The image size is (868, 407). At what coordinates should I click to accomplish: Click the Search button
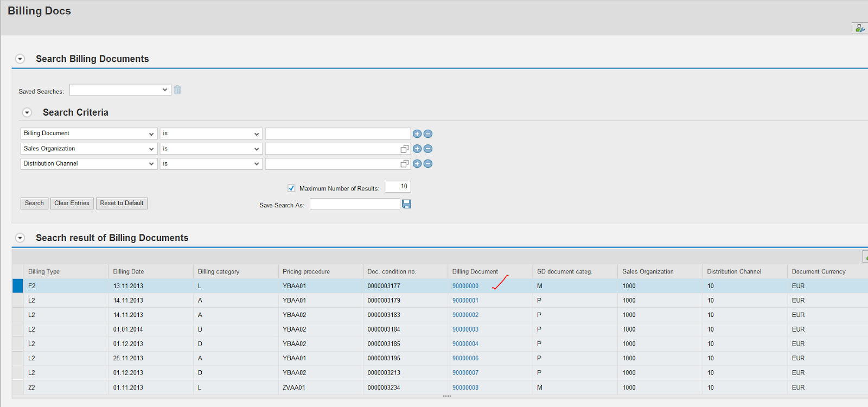[34, 203]
